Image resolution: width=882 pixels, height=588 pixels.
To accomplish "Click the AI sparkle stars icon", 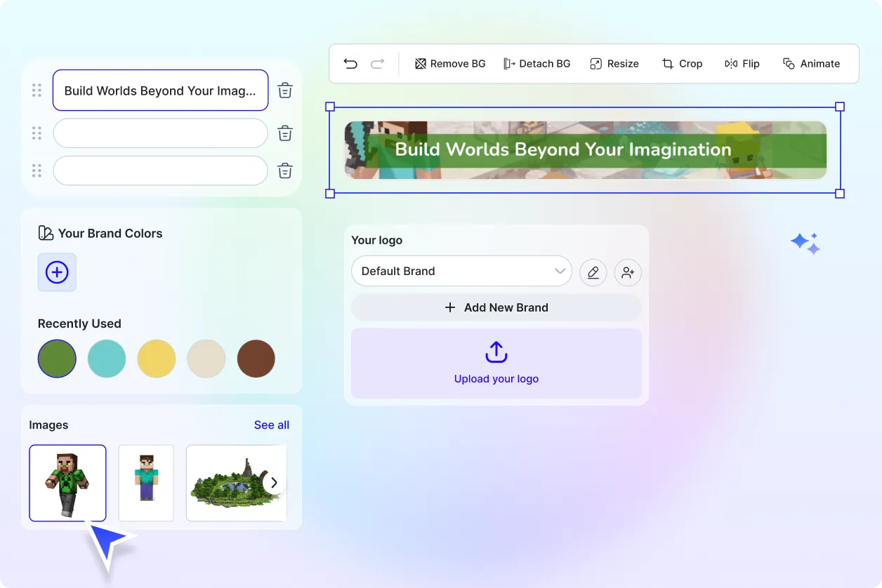I will [805, 243].
